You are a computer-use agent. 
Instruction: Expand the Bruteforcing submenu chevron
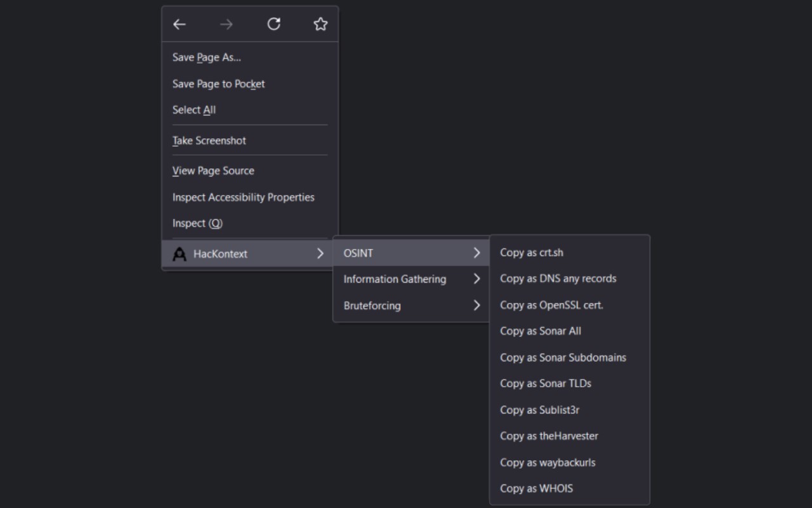pyautogui.click(x=476, y=305)
